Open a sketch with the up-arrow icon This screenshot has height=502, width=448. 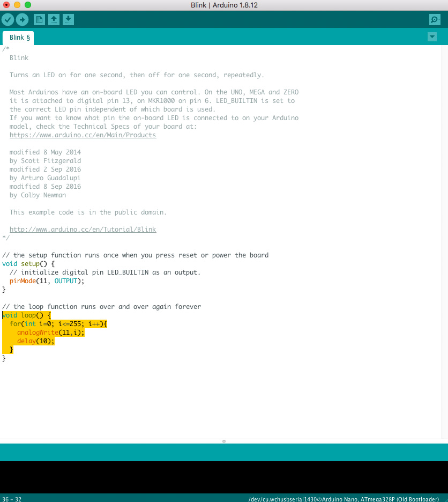[x=54, y=20]
